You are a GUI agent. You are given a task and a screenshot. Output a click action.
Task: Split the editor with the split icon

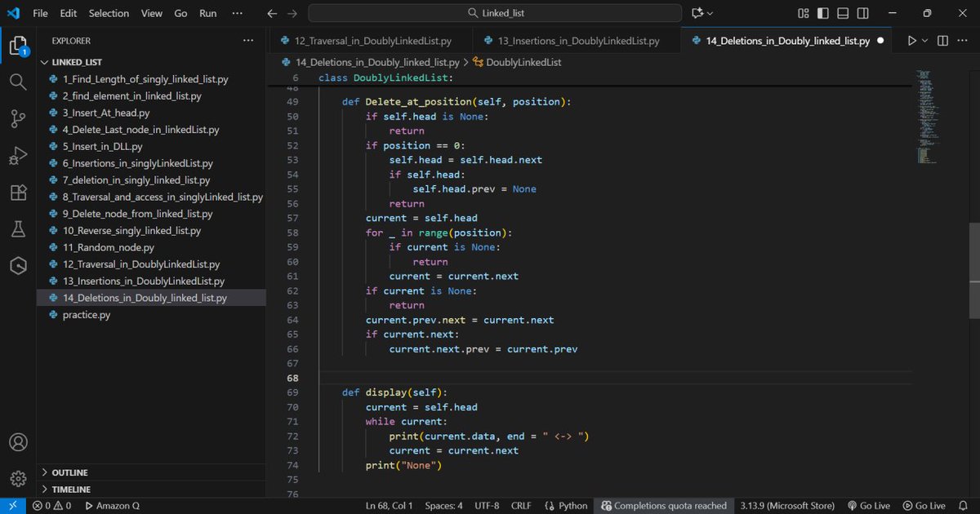942,40
